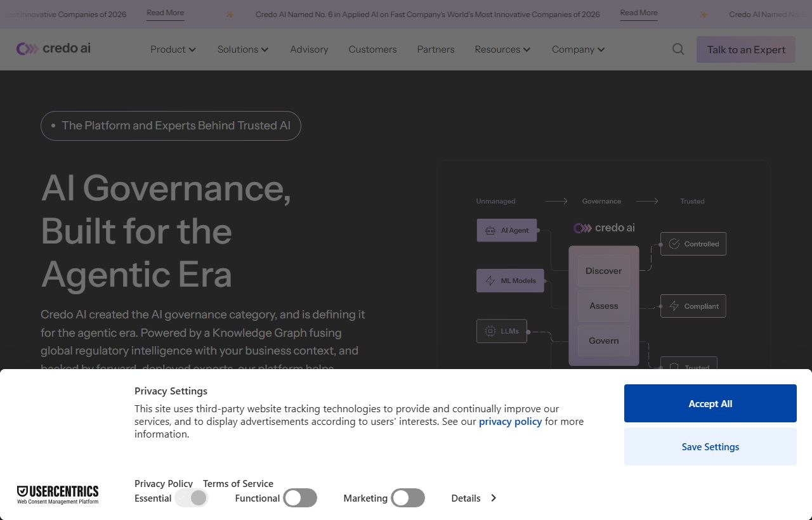
Task: Click the lightning icon in the Compliant box
Action: tap(674, 306)
